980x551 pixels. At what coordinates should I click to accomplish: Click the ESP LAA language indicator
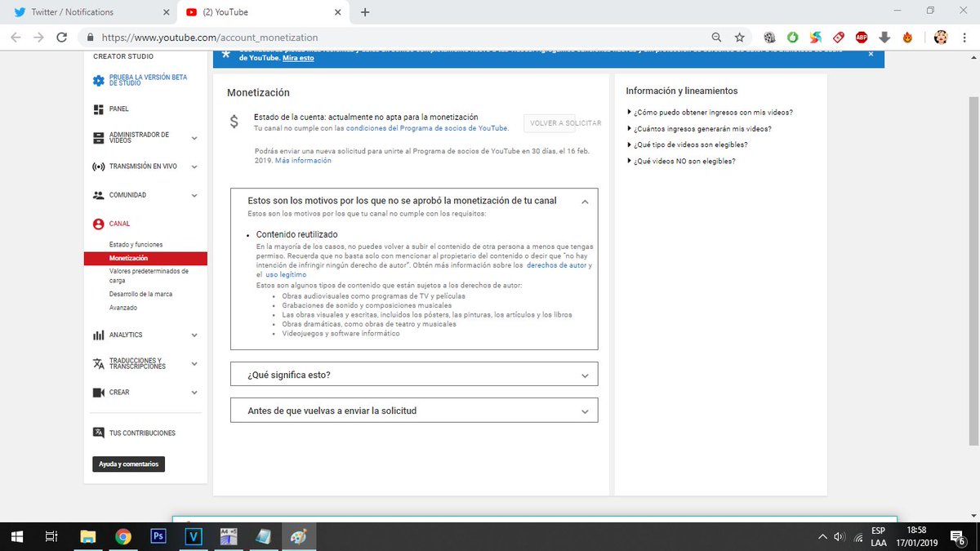(x=879, y=536)
